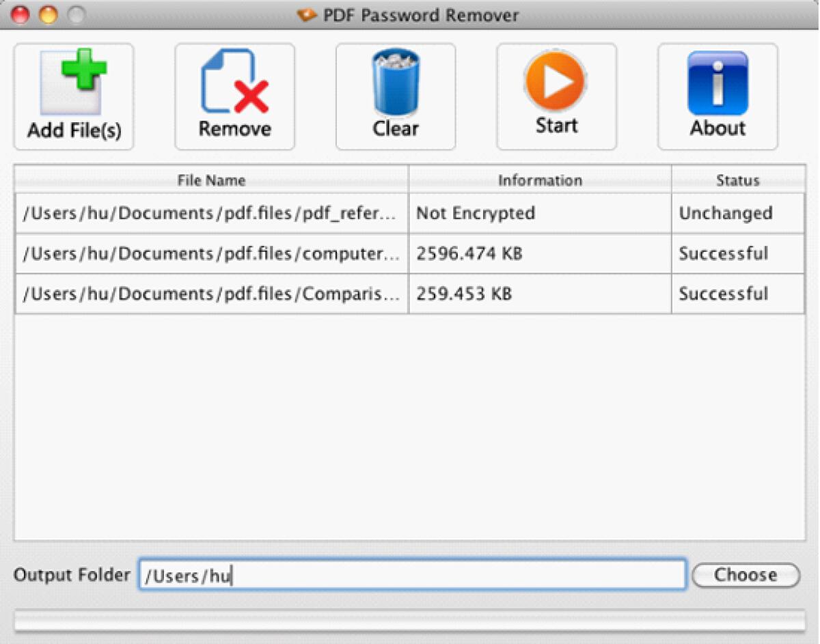Click the red X on Remove icon
The image size is (820, 644).
(250, 96)
